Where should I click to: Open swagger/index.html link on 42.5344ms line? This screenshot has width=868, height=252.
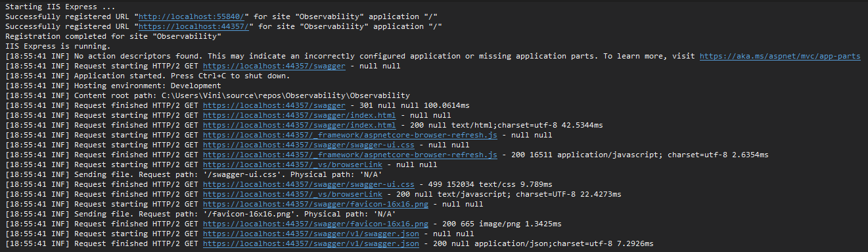point(300,125)
